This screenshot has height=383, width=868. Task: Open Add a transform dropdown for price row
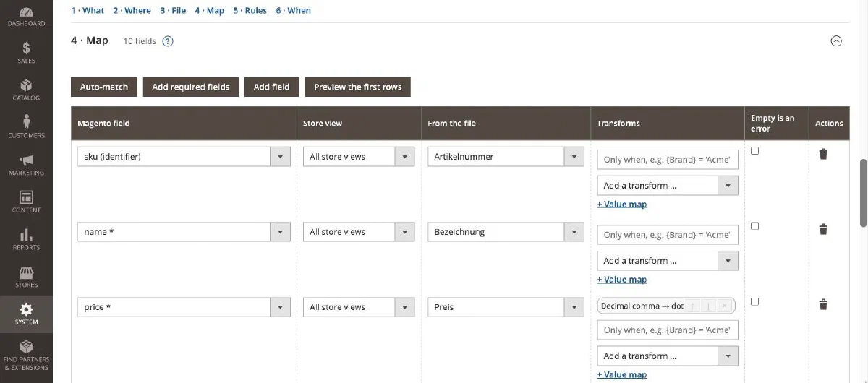point(668,356)
